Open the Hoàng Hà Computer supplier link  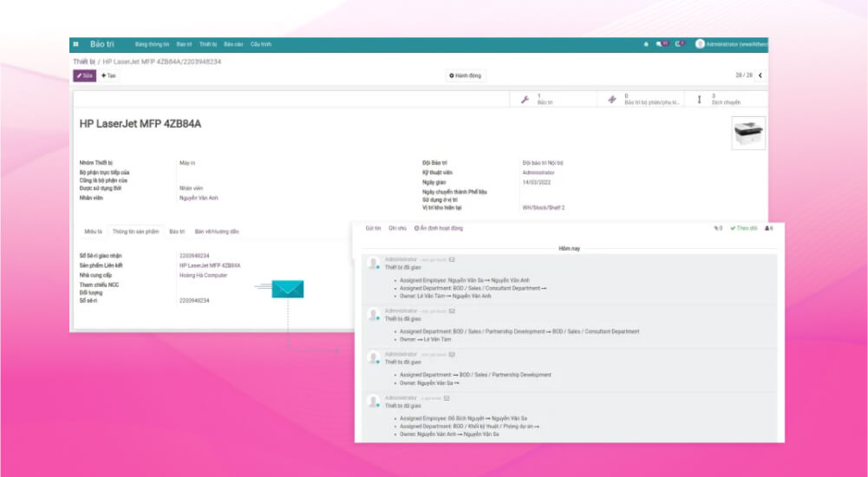point(203,275)
